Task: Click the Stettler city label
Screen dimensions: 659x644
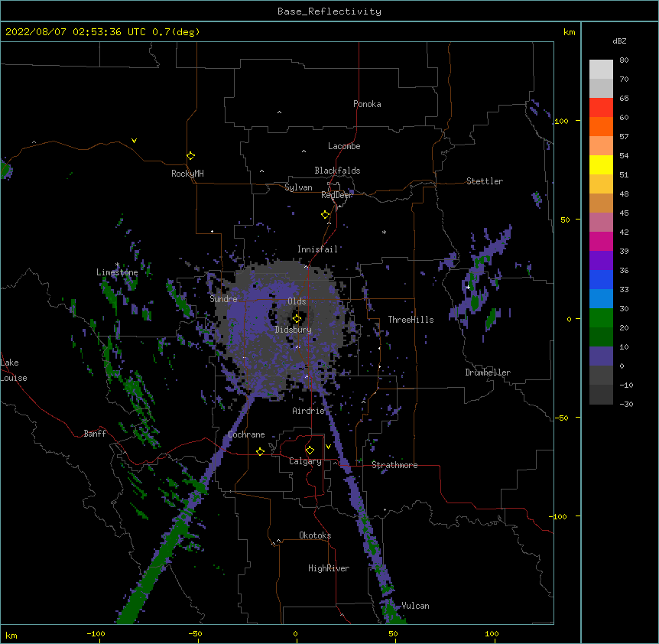Action: 485,181
